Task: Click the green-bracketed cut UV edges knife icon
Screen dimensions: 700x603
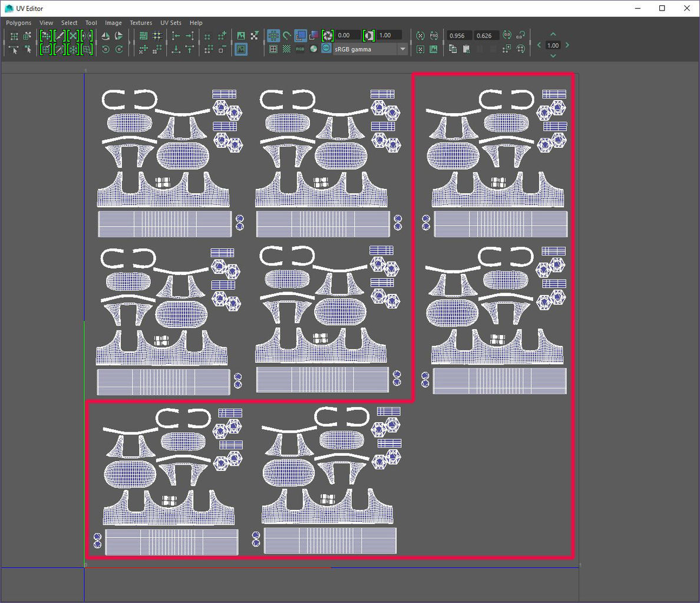Action: (x=60, y=36)
